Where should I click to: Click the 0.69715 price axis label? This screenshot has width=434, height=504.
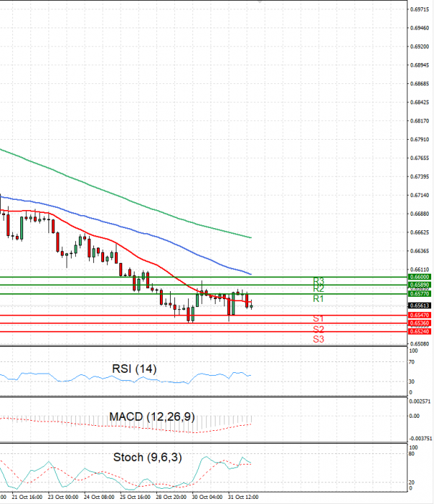420,9
